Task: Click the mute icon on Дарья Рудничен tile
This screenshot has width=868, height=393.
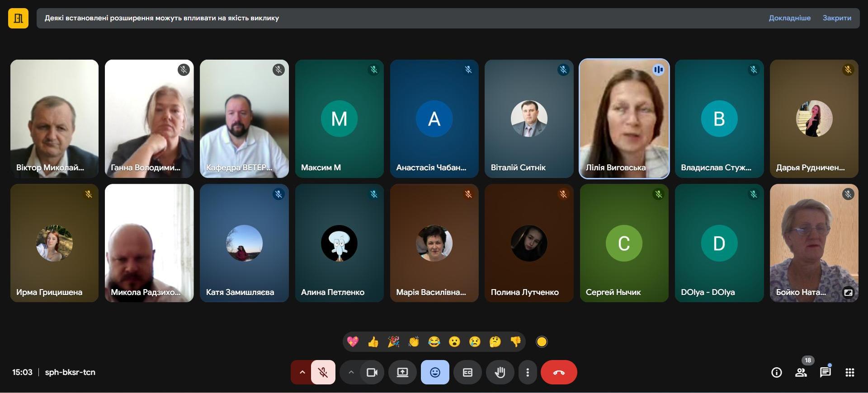Action: 848,70
